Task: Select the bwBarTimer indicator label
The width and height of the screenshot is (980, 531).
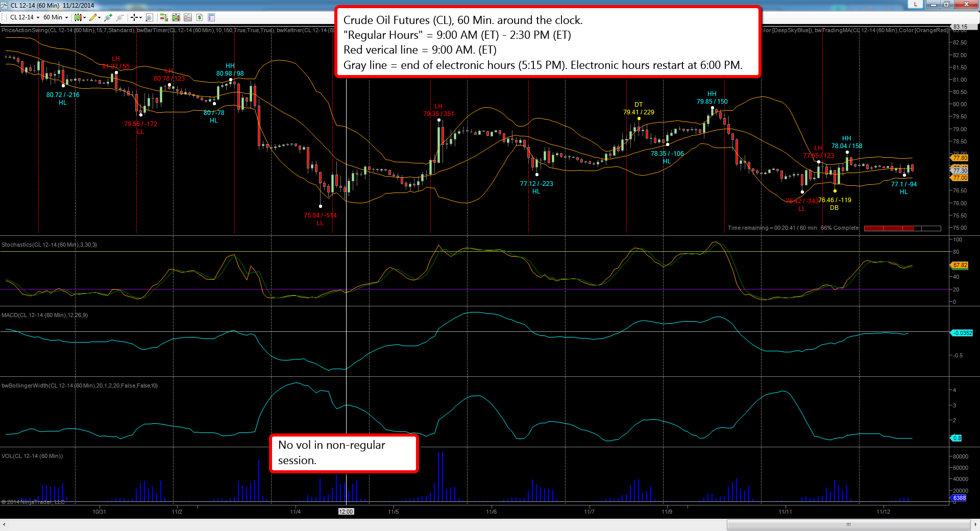Action: click(206, 30)
